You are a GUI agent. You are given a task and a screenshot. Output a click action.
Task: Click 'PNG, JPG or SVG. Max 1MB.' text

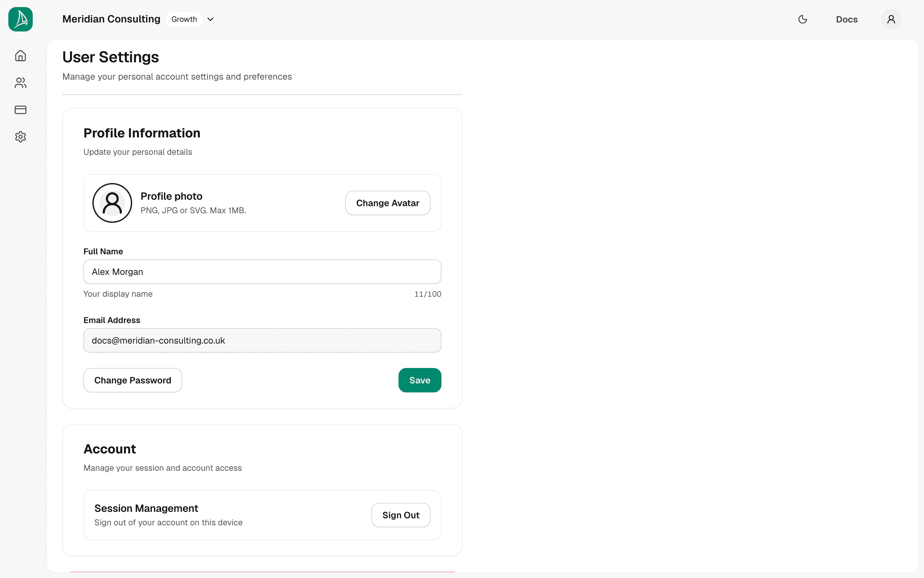pyautogui.click(x=193, y=211)
